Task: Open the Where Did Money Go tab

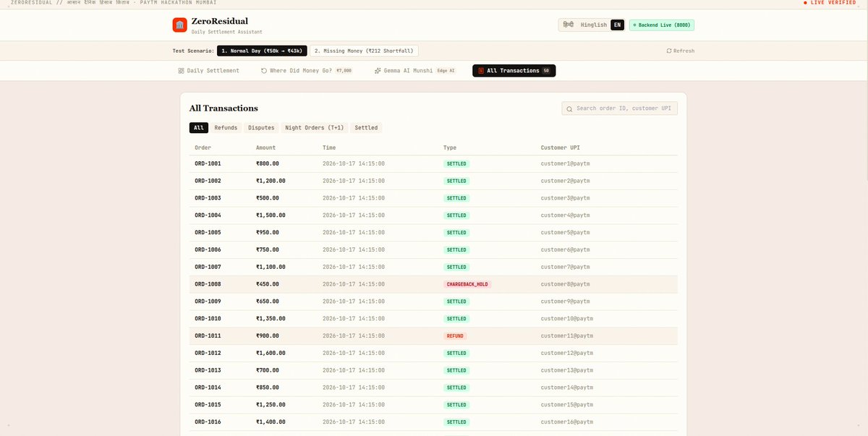Action: (307, 71)
